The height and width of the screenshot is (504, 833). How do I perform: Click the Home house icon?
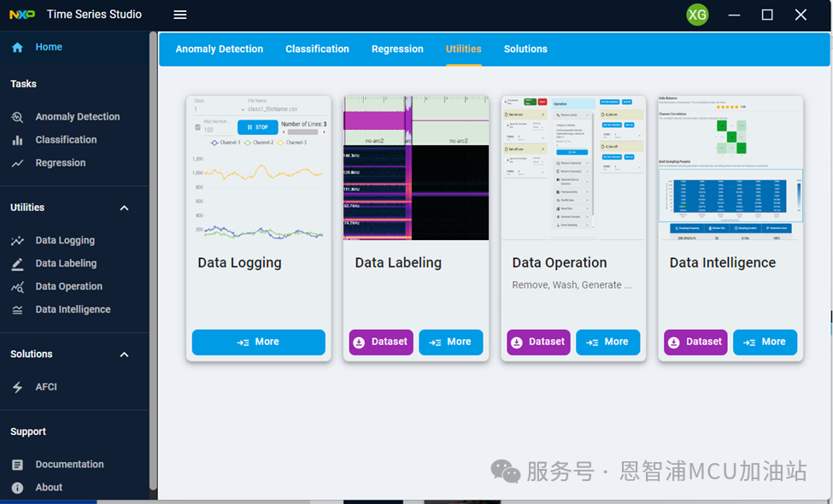18,47
